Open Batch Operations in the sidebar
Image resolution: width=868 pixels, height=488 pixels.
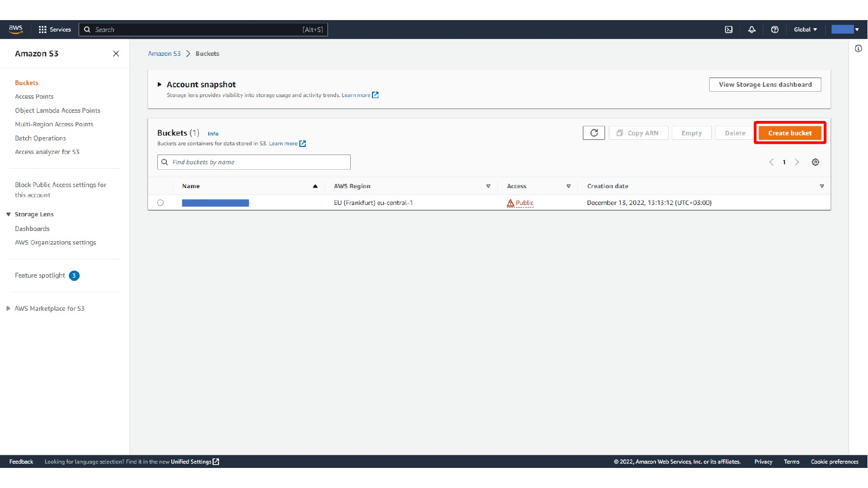[x=41, y=138]
